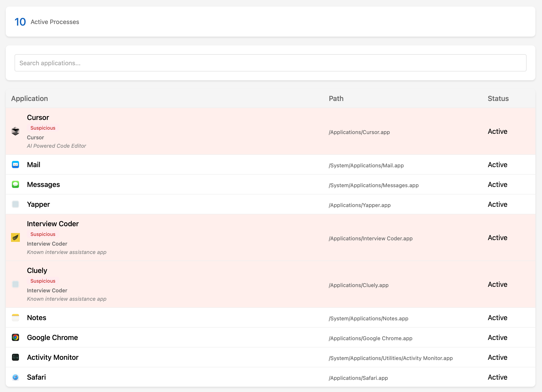Screen dimensions: 542x392
Task: Click the Cursor app cube icon
Action: 15,131
